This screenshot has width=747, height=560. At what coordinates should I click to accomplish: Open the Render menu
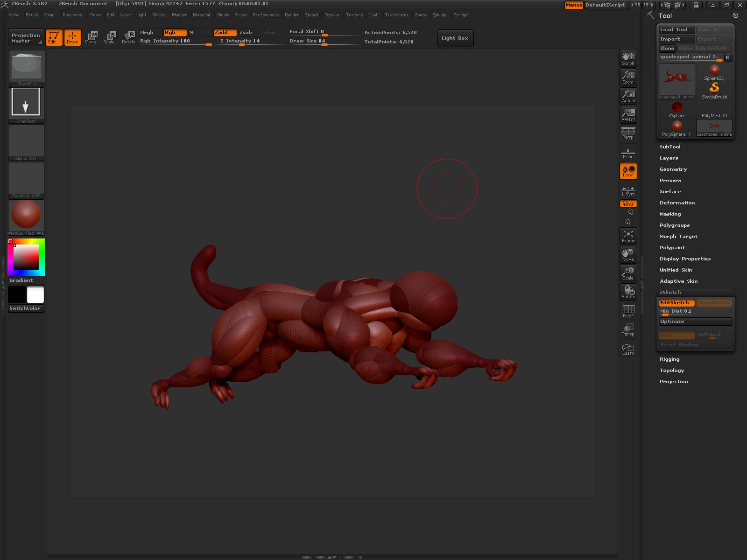tap(292, 15)
